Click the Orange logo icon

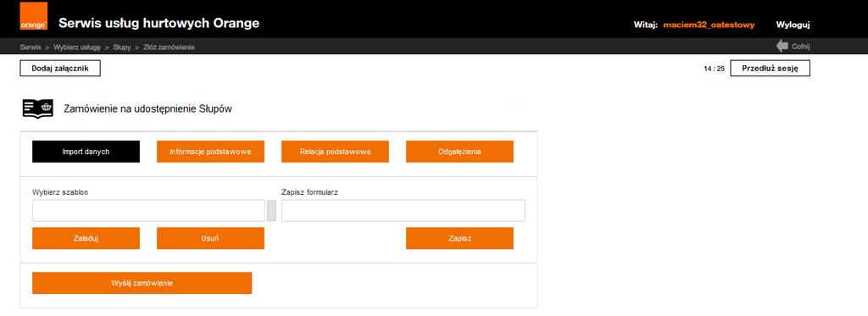pos(34,16)
